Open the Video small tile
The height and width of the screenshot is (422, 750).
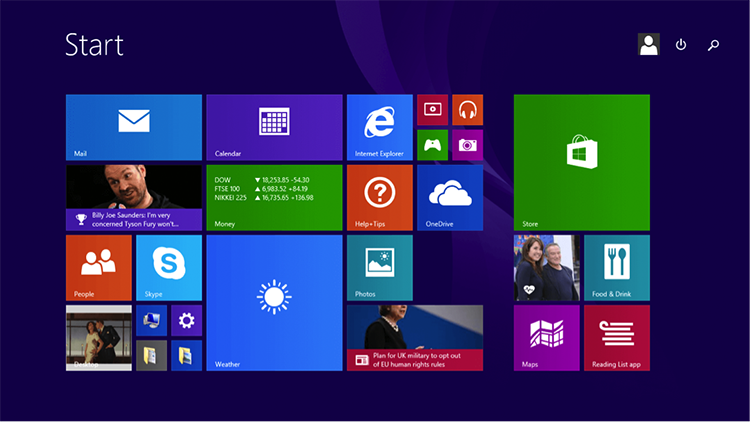432,110
